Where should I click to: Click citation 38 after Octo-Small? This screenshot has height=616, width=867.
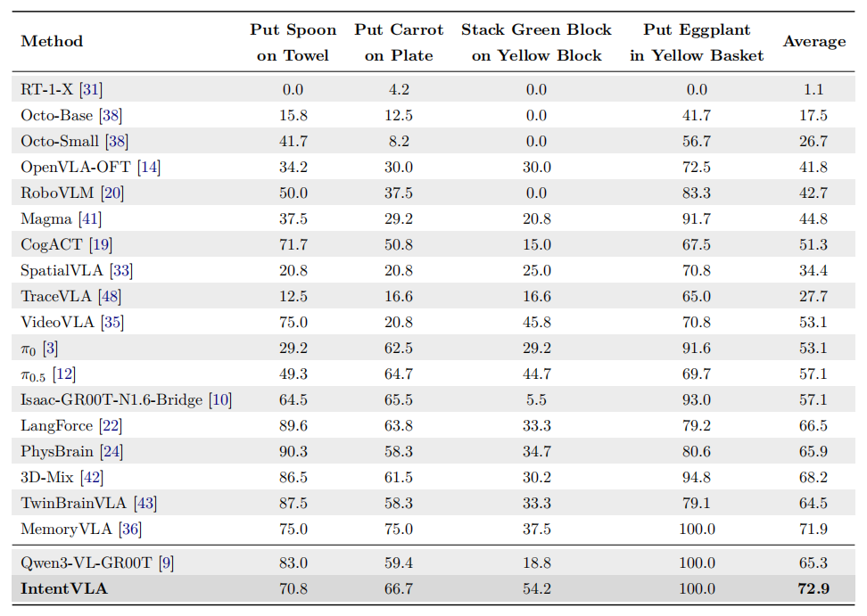[x=117, y=142]
